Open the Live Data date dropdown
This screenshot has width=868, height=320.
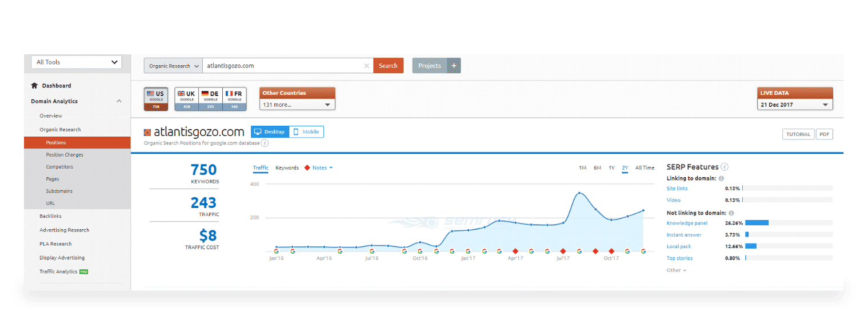(795, 105)
